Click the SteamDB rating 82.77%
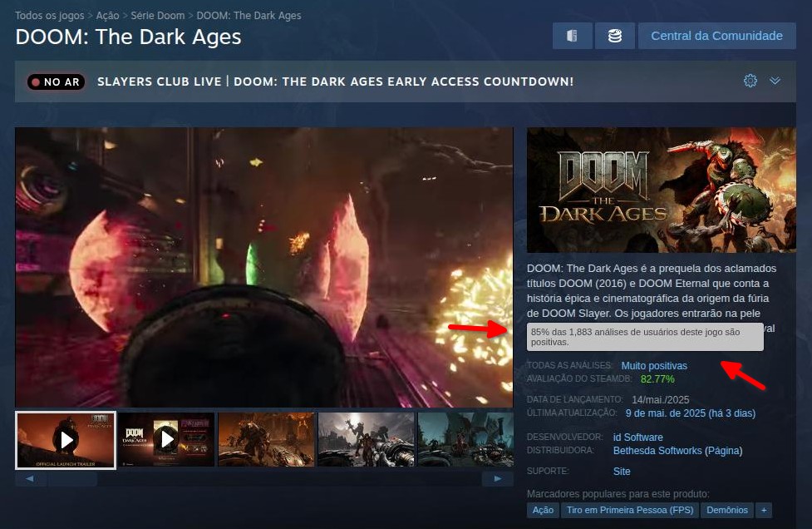The height and width of the screenshot is (529, 812). point(657,379)
